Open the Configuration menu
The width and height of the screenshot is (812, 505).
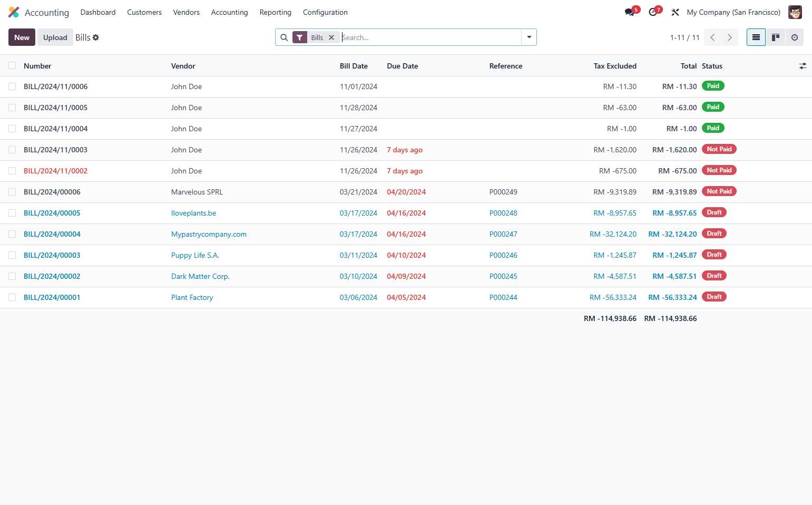[x=325, y=12]
